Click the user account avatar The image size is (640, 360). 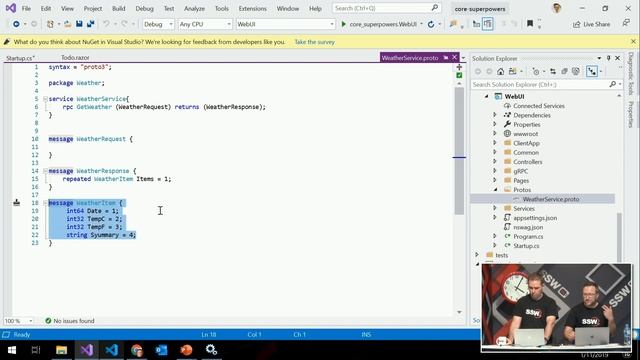tap(556, 8)
